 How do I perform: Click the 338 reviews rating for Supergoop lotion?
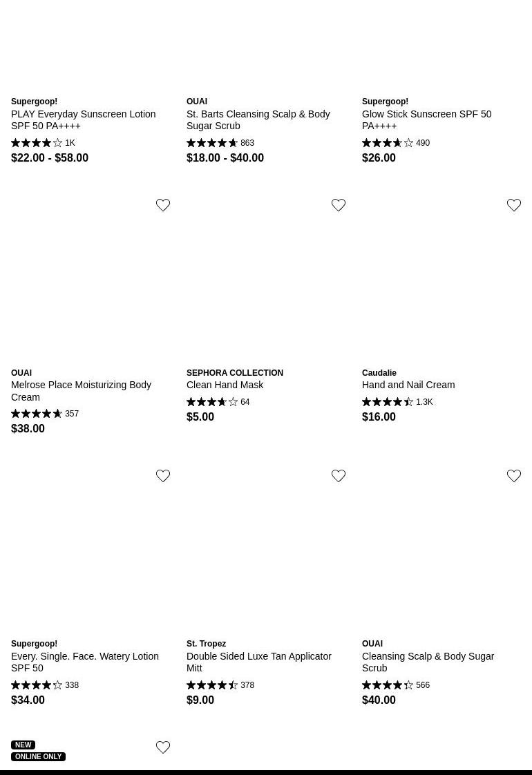coord(45,685)
